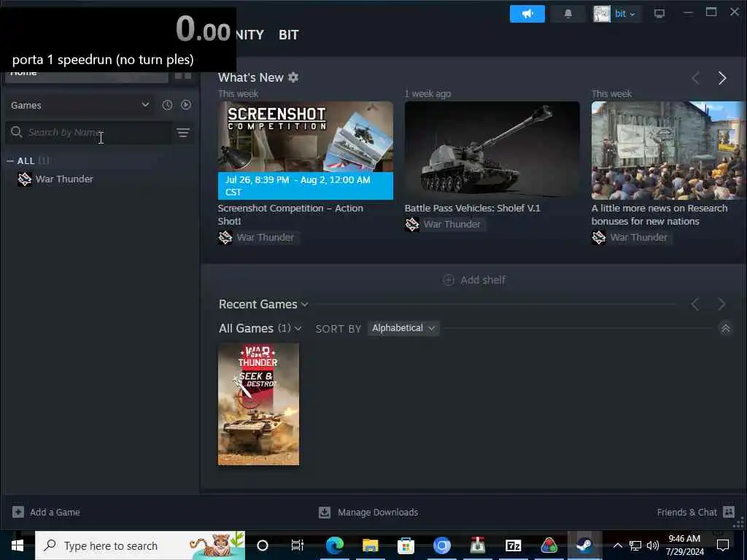Screen dimensions: 747x560
Task: Click Steam icon on taskbar
Action: pos(584,545)
